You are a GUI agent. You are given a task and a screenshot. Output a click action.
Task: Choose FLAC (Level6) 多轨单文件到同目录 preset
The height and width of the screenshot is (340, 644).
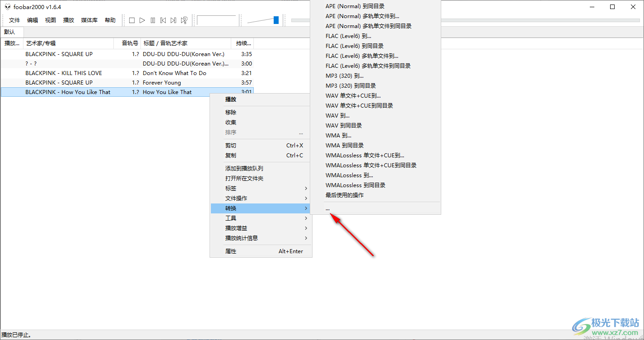[375, 66]
